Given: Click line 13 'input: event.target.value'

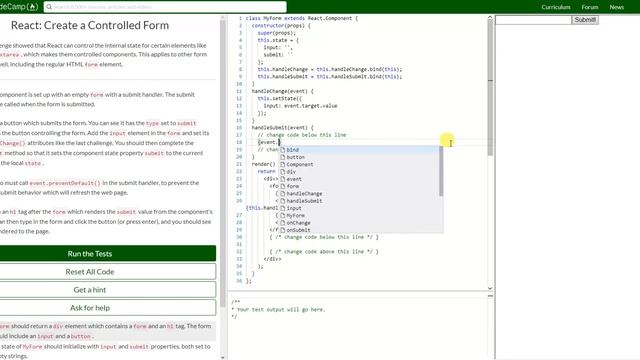Looking at the screenshot, I should pos(300,106).
